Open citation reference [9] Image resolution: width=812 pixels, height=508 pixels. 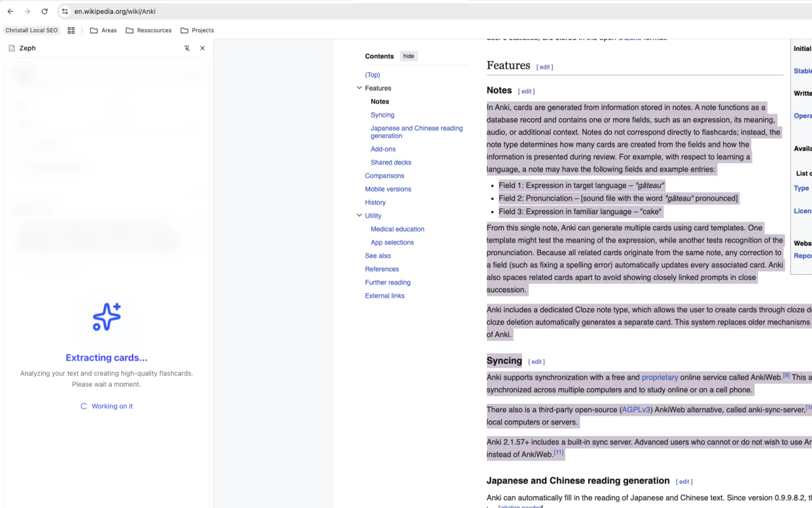(x=786, y=375)
